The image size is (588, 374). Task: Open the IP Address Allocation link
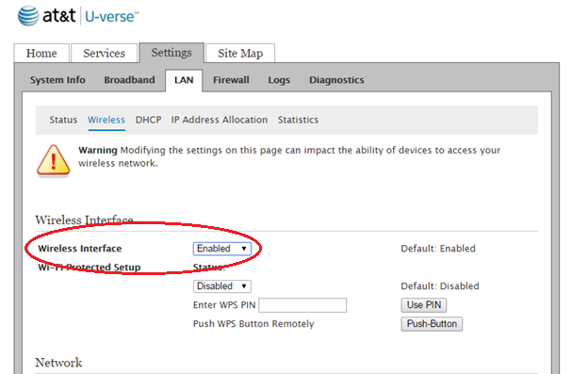click(220, 120)
